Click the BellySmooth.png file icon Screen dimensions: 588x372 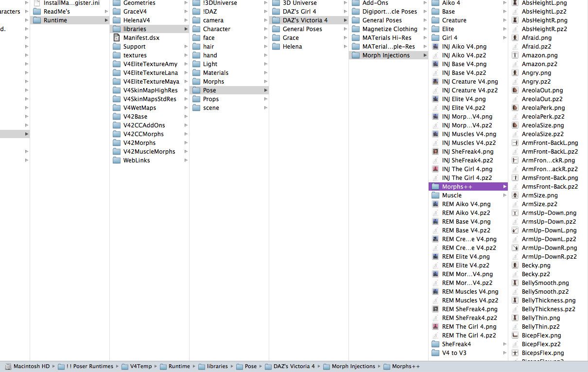pos(515,283)
